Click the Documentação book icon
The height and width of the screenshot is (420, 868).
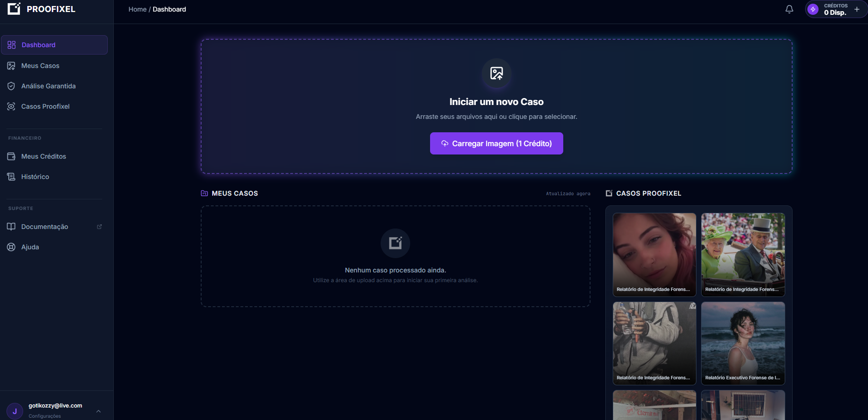coord(11,227)
